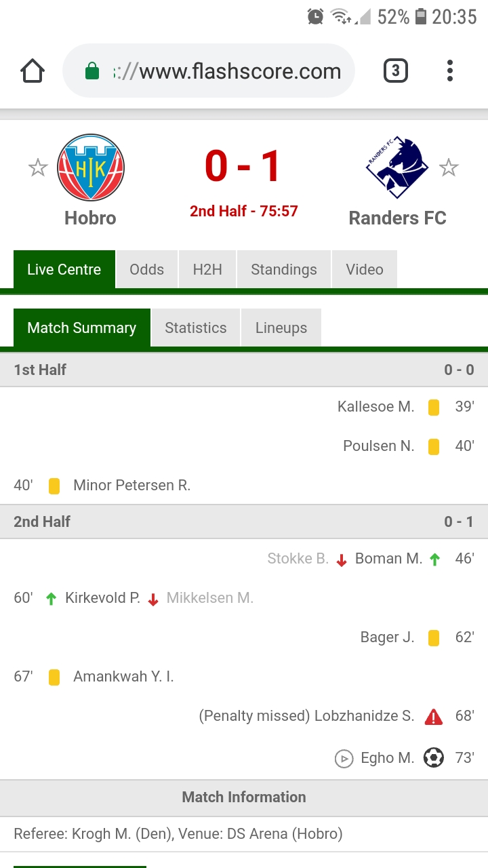Go to the Standings tab
The width and height of the screenshot is (488, 868).
(x=284, y=269)
